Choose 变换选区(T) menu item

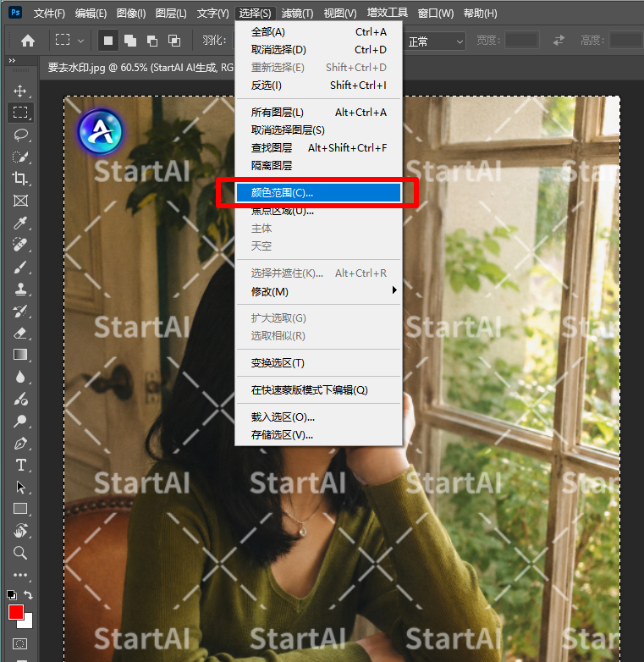tap(318, 362)
